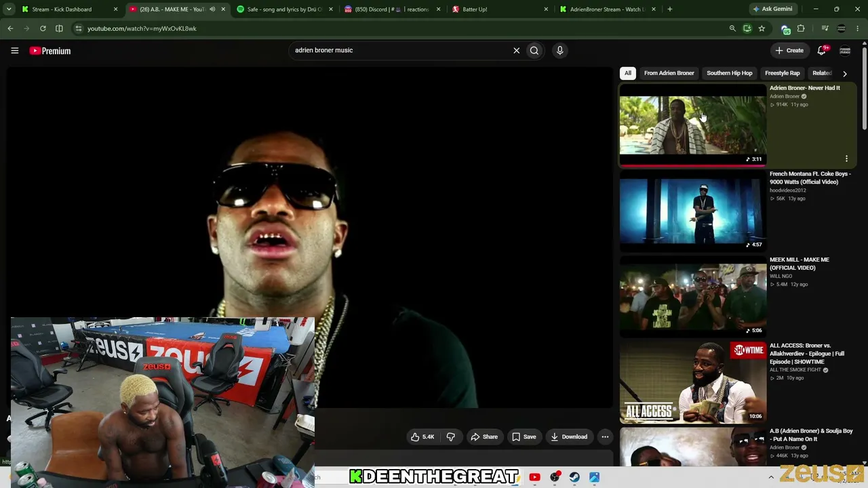Switch to the Batter Up! tab
The image size is (868, 488).
coord(499,9)
